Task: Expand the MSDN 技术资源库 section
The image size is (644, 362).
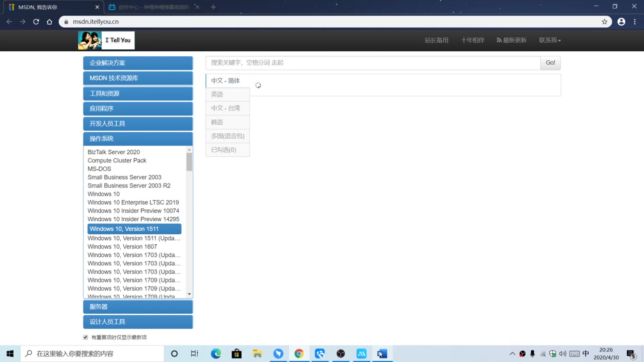Action: [138, 78]
